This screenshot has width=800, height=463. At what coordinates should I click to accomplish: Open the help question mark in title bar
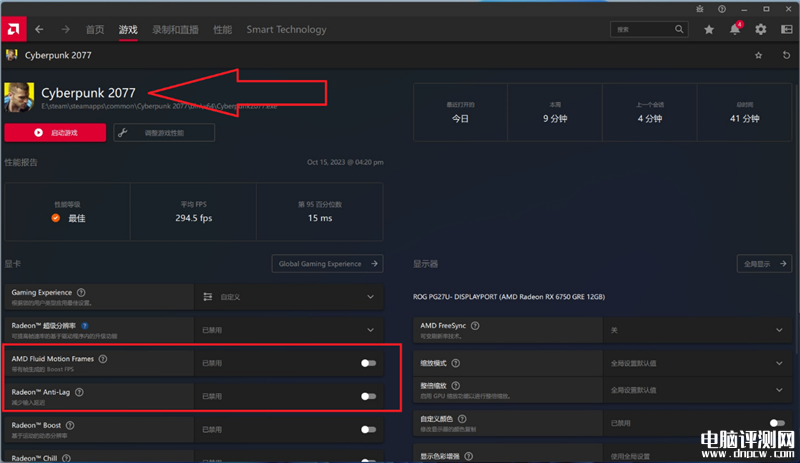[722, 9]
